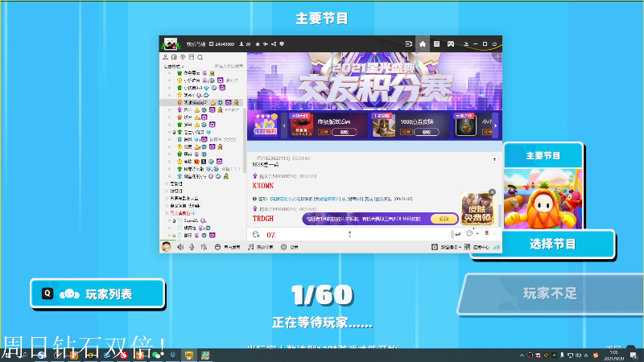The height and width of the screenshot is (362, 644).
Task: Click the video screen icon in title bar
Action: (x=409, y=44)
